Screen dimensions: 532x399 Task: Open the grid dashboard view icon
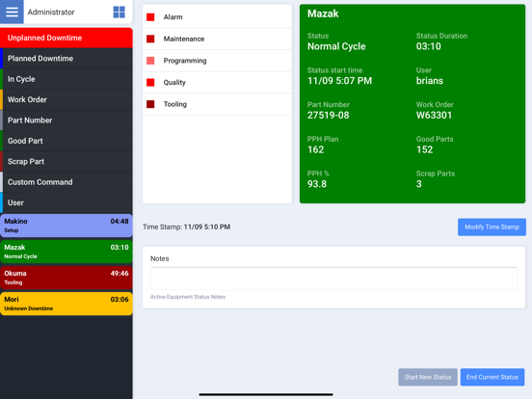click(x=119, y=12)
